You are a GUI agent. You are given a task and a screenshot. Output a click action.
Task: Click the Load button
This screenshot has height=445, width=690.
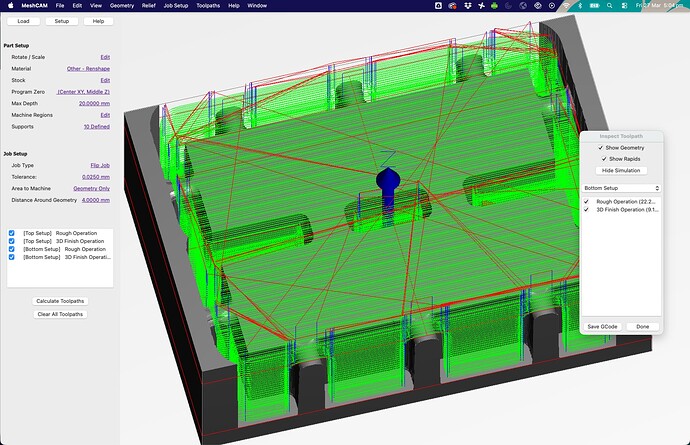click(23, 21)
